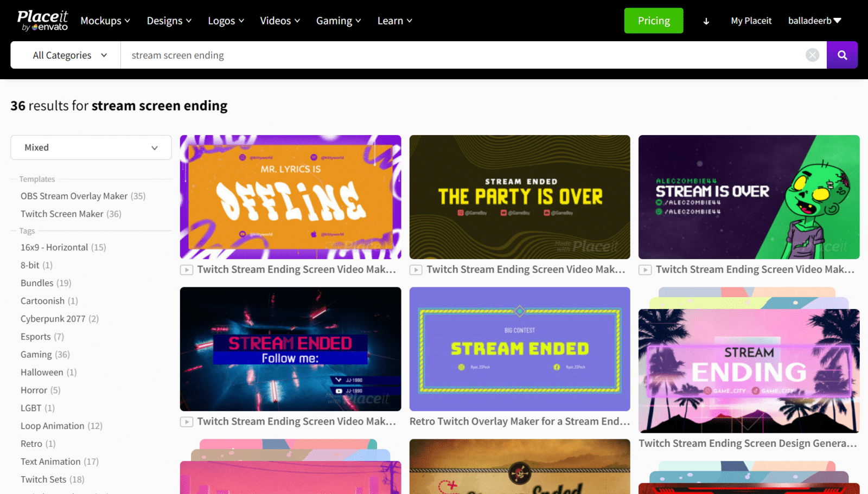Open the balladeerb account dropdown
The height and width of the screenshot is (494, 868).
click(x=814, y=21)
